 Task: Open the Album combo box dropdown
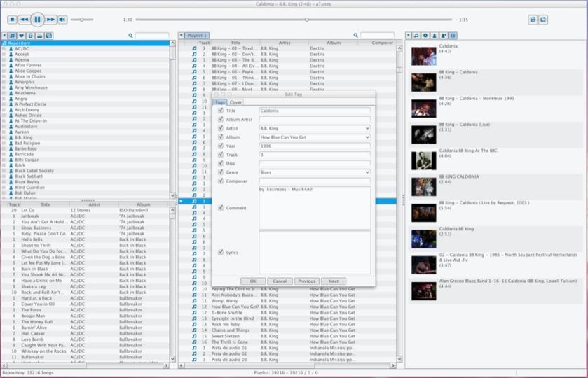(x=367, y=137)
